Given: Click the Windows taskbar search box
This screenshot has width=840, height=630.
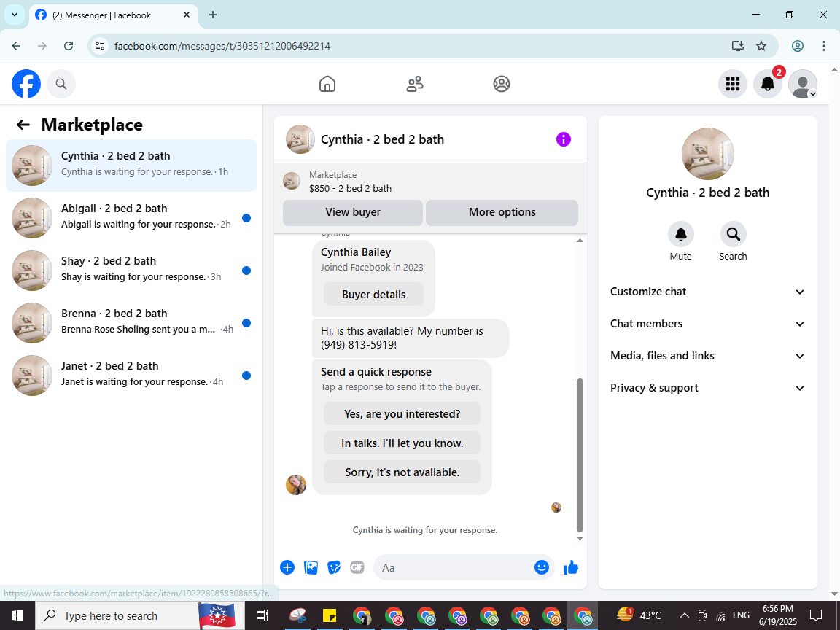Looking at the screenshot, I should (140, 615).
